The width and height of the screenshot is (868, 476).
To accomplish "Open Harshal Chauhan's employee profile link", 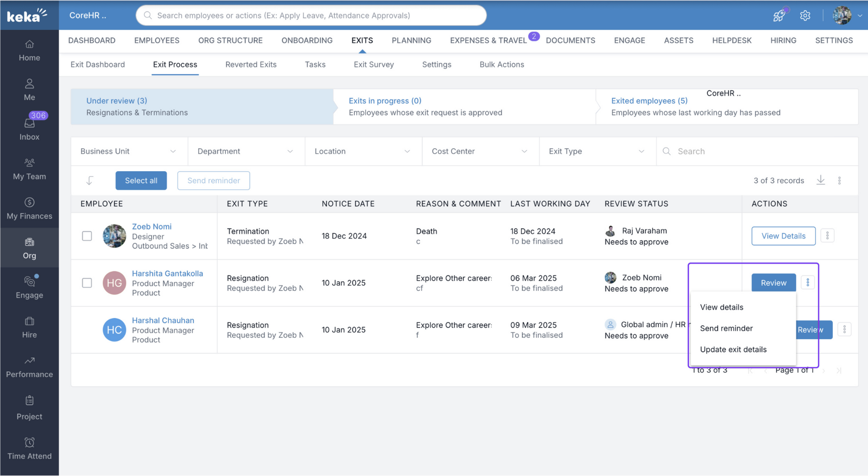I will 163,320.
